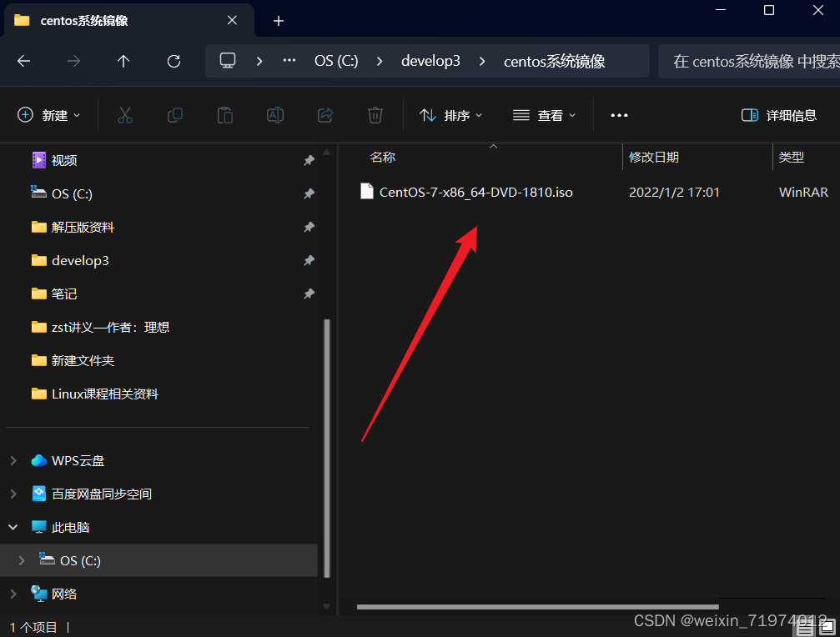The image size is (840, 637).
Task: Select develop3 in the address path
Action: [430, 61]
